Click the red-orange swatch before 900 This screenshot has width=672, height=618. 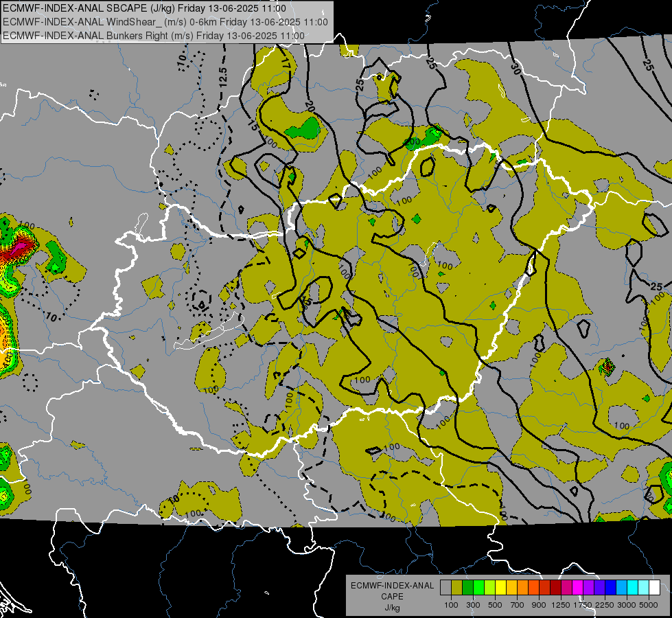coord(533,588)
